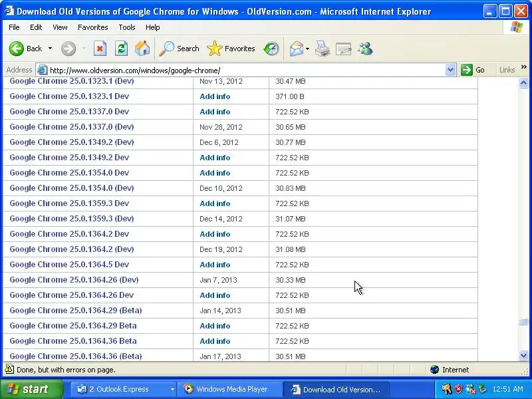Click the Edit page toolbar icon

point(343,49)
